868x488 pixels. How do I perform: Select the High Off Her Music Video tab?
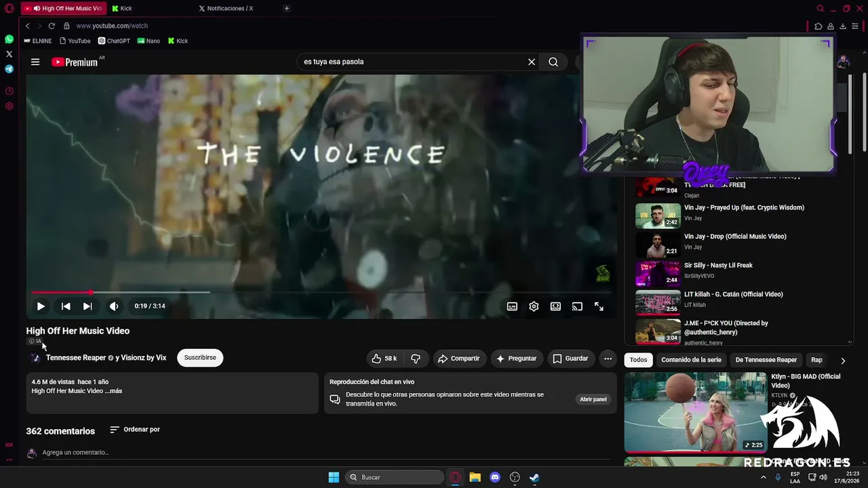pos(63,9)
